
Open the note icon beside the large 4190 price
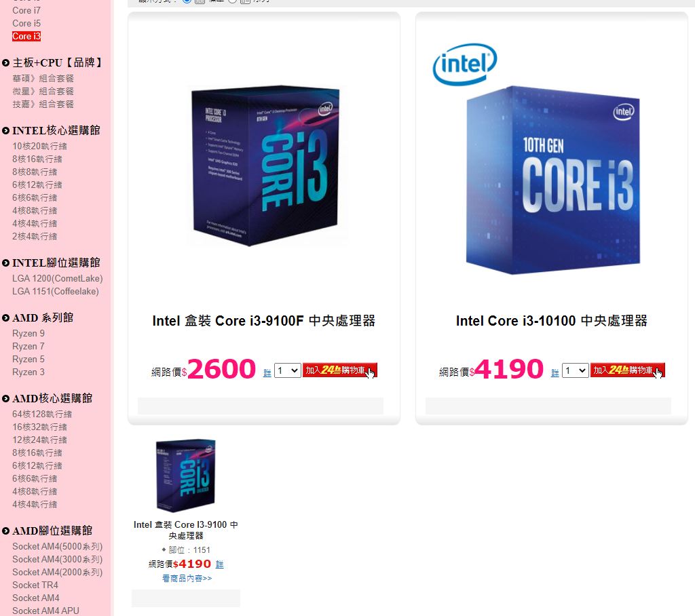coord(555,373)
